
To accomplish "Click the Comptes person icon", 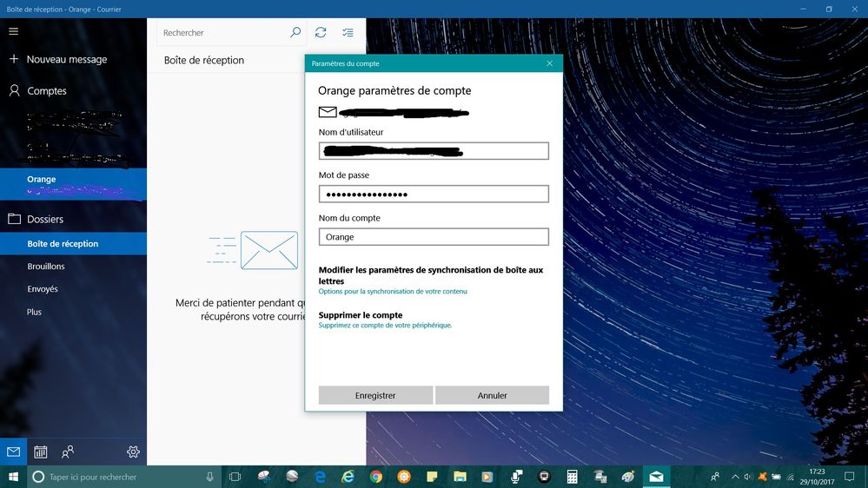I will click(15, 90).
